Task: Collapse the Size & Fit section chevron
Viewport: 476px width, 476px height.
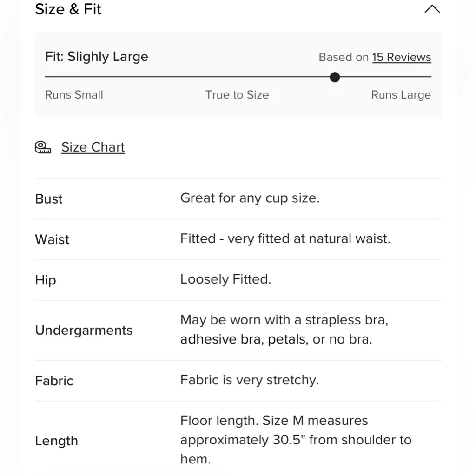Action: (x=432, y=9)
